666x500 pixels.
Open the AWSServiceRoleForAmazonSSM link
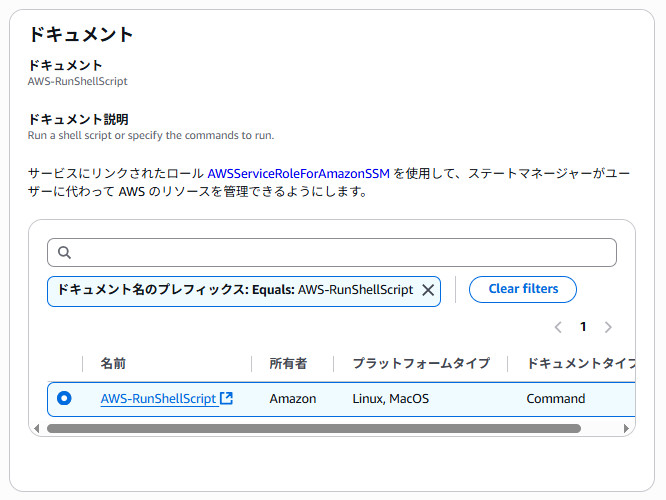[298, 173]
